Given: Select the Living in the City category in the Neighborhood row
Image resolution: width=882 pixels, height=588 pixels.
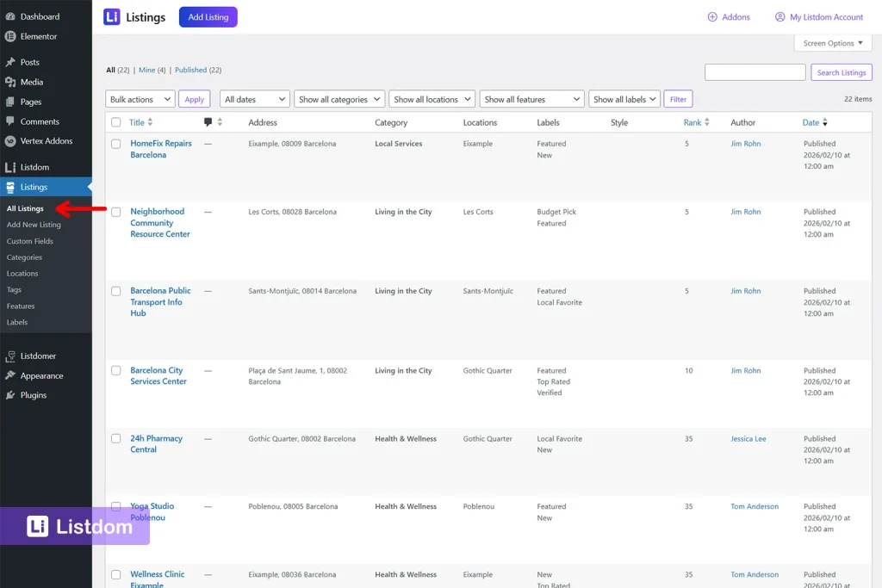Looking at the screenshot, I should point(403,212).
